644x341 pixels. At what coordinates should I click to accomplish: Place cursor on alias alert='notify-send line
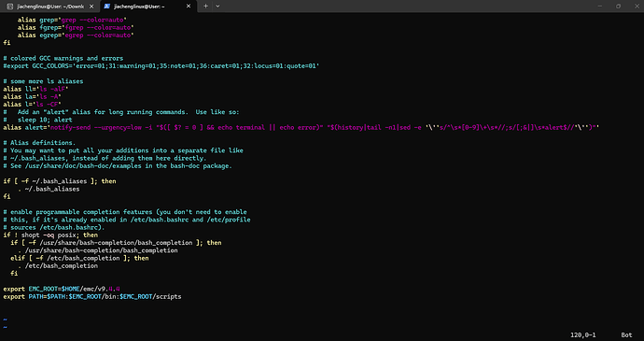click(301, 127)
